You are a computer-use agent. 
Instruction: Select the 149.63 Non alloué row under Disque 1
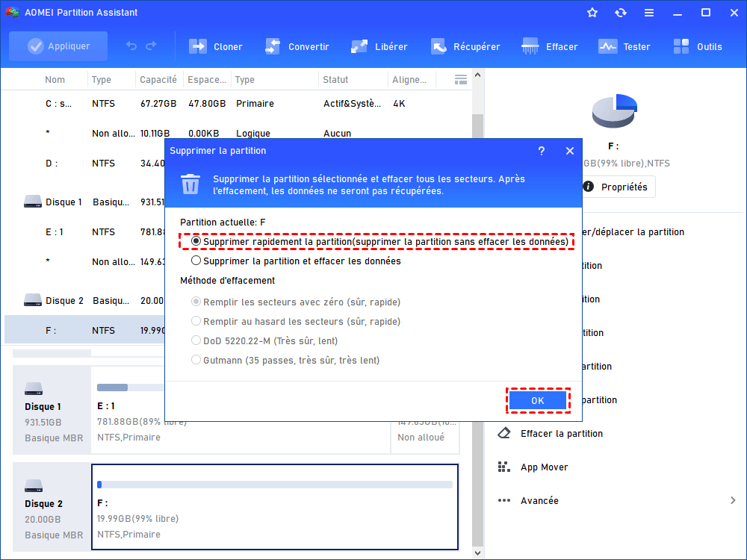click(85, 261)
